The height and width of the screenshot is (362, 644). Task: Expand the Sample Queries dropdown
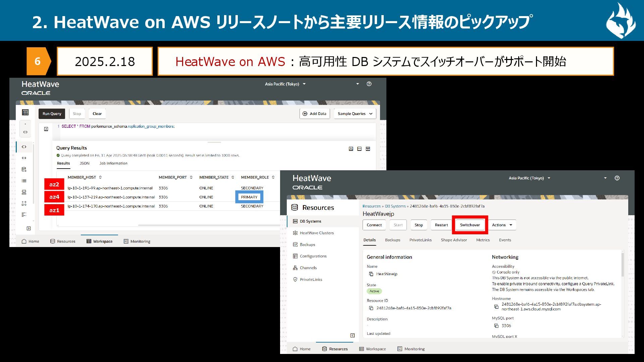coord(355,114)
